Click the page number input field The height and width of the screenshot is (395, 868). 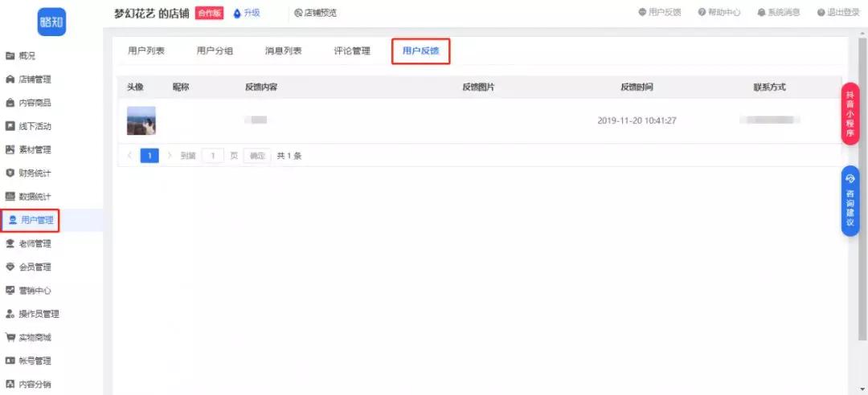(212, 156)
